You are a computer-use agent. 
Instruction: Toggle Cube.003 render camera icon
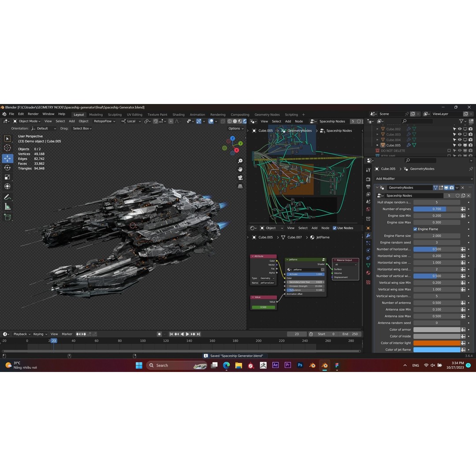tap(471, 134)
